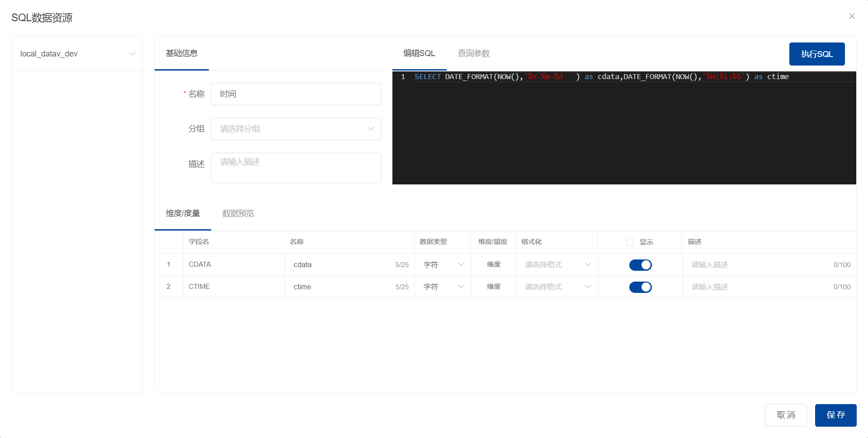Click the 执行SQL button
The height and width of the screenshot is (438, 868).
[x=817, y=54]
